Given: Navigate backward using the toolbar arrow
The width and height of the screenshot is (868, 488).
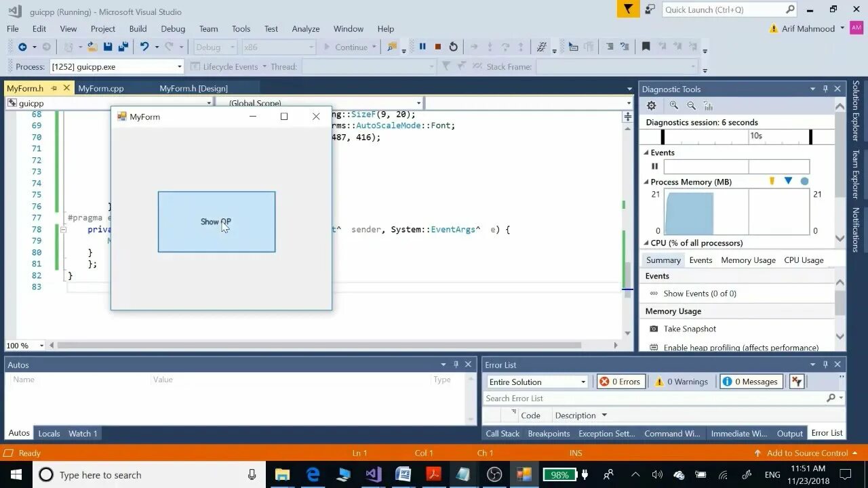Looking at the screenshot, I should point(22,47).
